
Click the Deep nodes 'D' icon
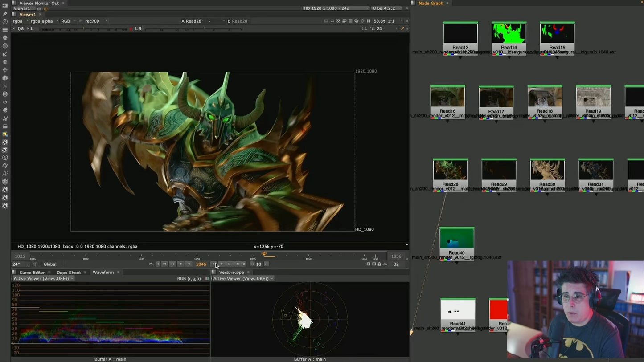[5, 94]
